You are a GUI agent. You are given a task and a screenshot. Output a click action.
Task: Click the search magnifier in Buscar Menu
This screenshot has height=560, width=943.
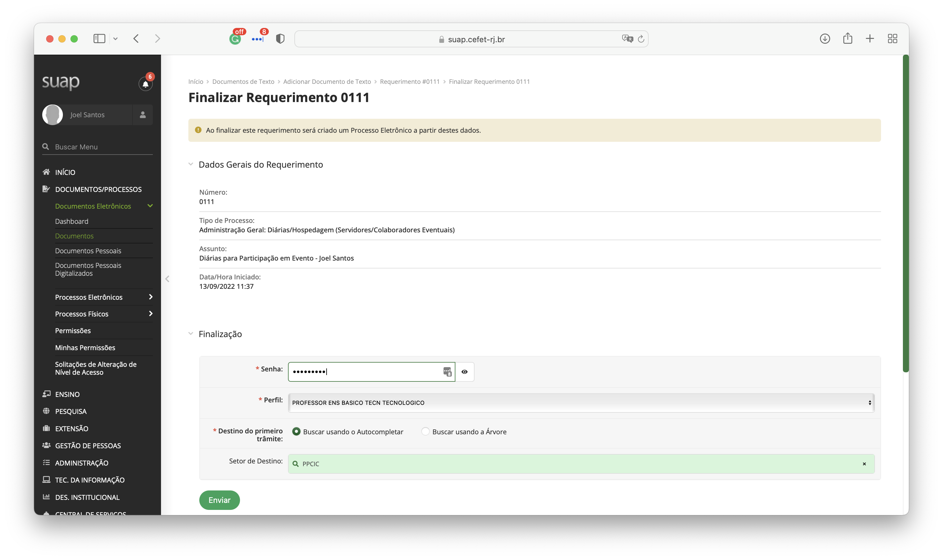(x=46, y=146)
